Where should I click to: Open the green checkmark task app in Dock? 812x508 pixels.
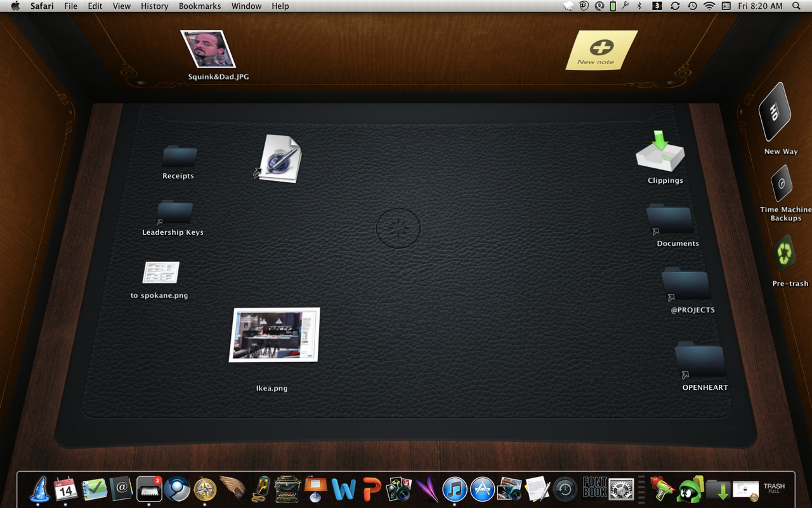point(94,490)
